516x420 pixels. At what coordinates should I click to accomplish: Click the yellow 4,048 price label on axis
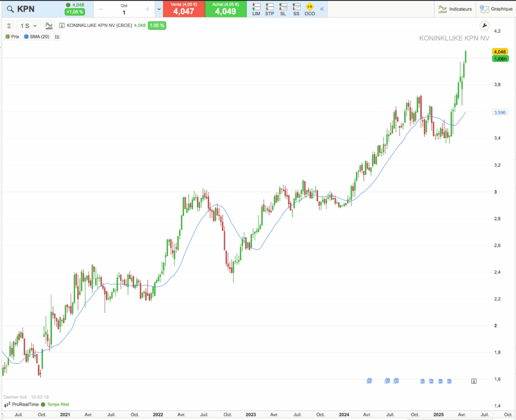(500, 52)
